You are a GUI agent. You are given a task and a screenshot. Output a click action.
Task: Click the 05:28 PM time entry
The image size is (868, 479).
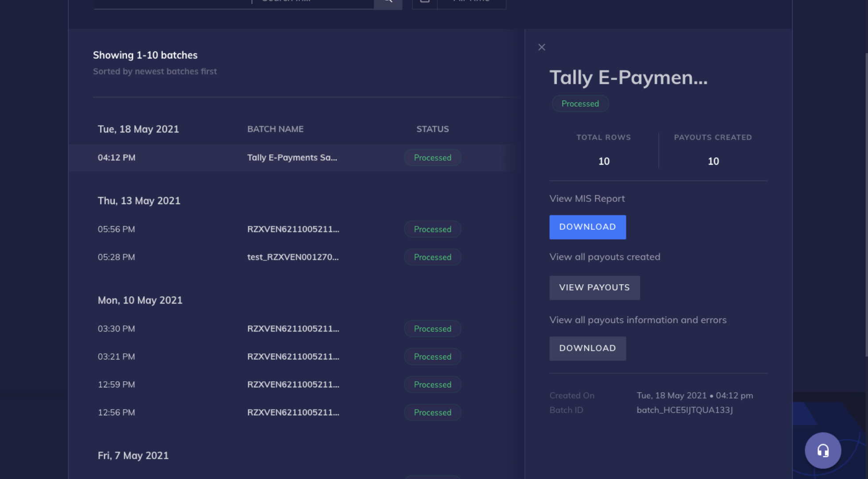click(x=116, y=257)
